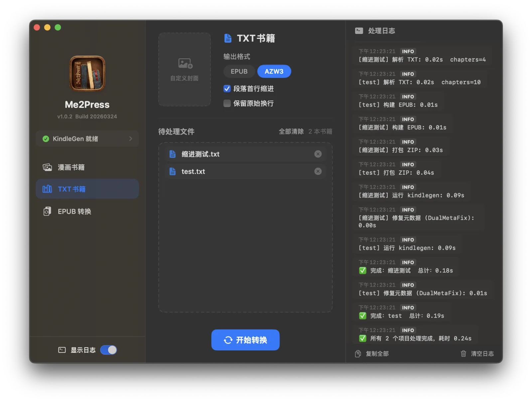Click log entry [缩进测试] 修复元数据 (DualMetaFix)
The width and height of the screenshot is (532, 402).
419,218
